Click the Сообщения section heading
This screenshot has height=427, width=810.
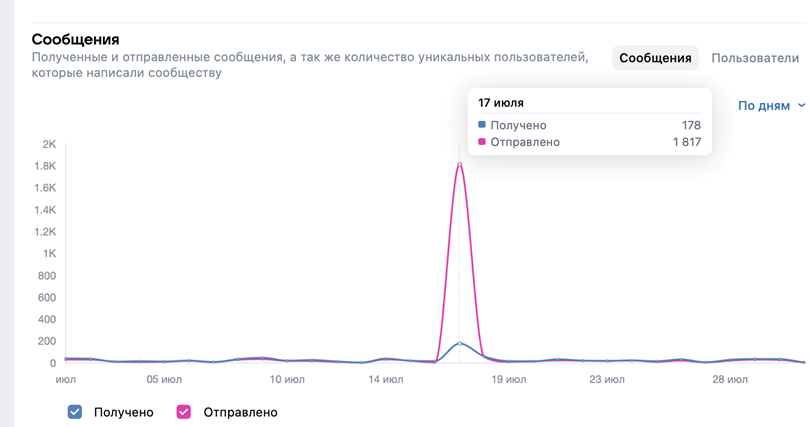click(x=76, y=39)
